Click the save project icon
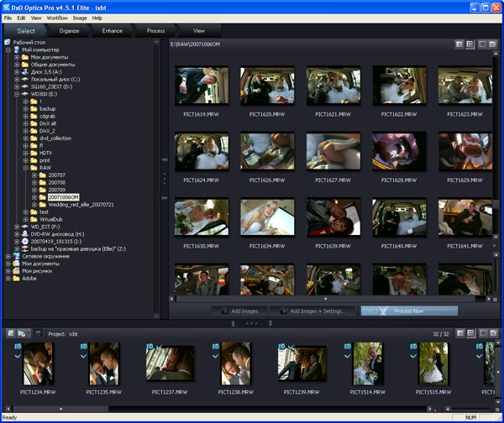 tap(38, 333)
